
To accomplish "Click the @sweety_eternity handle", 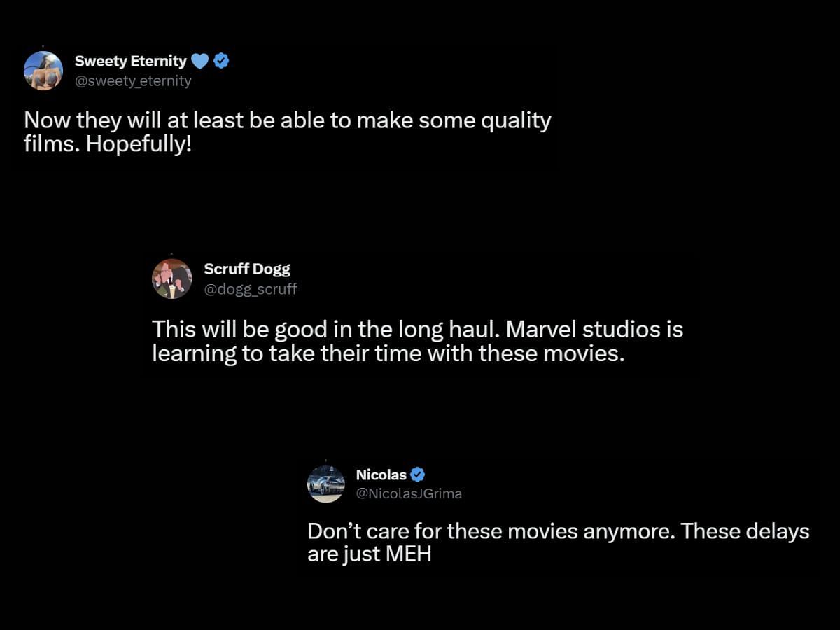I will pos(133,81).
